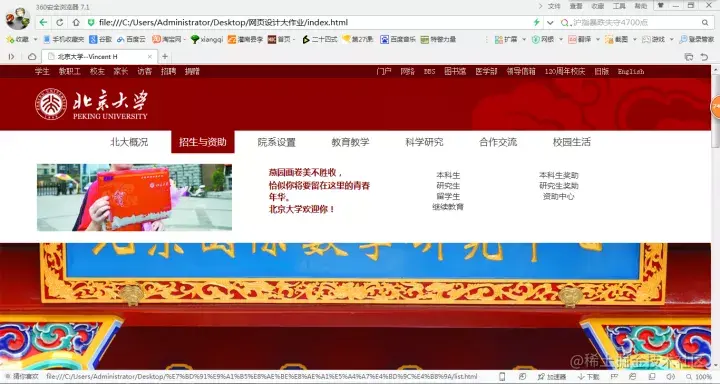
Task: Toggle the sidebar icon left of tabs
Action: pyautogui.click(x=11, y=56)
